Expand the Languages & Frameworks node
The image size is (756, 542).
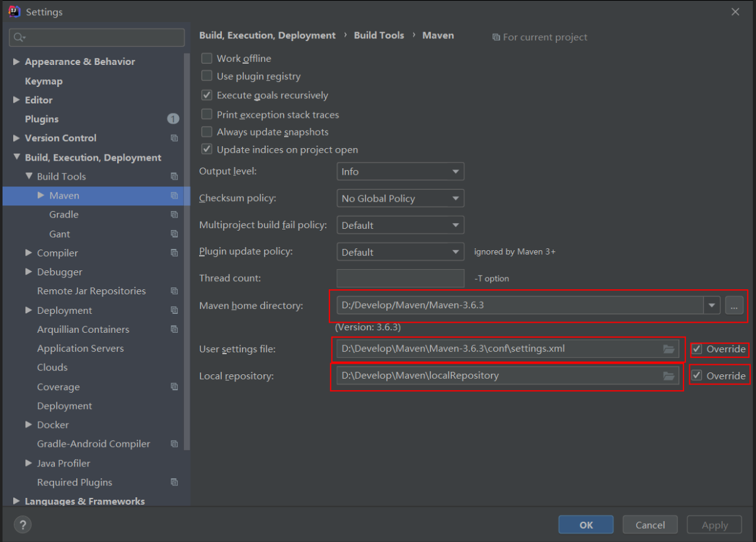16,501
